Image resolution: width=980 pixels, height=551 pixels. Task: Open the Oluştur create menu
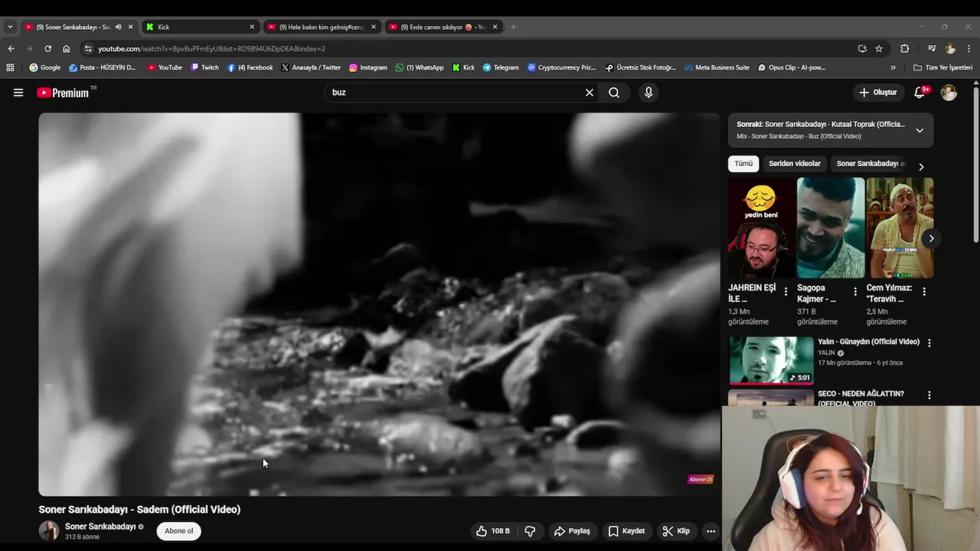[877, 93]
